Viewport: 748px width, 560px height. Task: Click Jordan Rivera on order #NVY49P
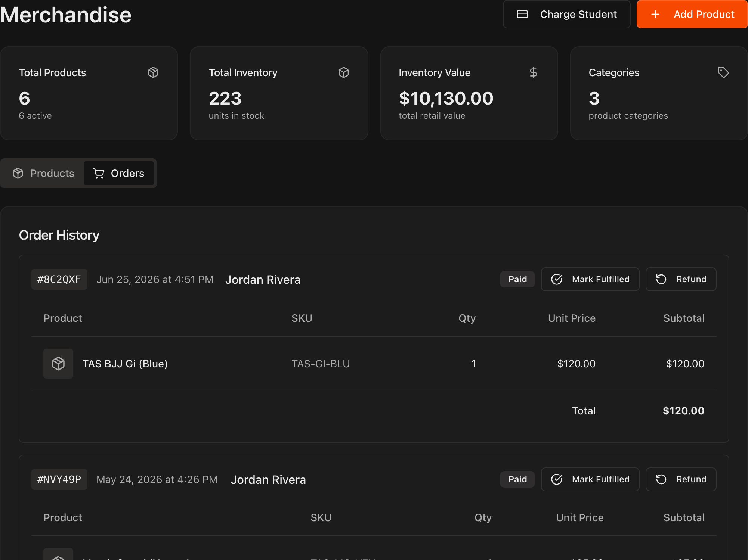click(268, 480)
